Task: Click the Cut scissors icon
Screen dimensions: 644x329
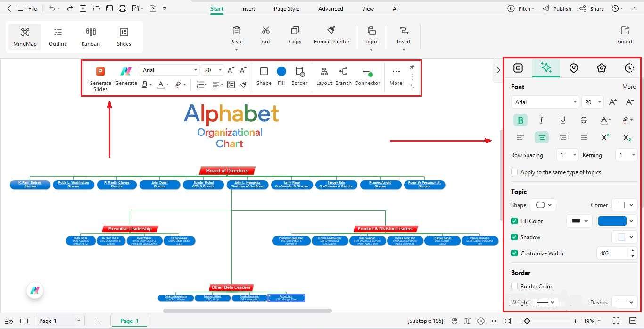Action: point(266,31)
